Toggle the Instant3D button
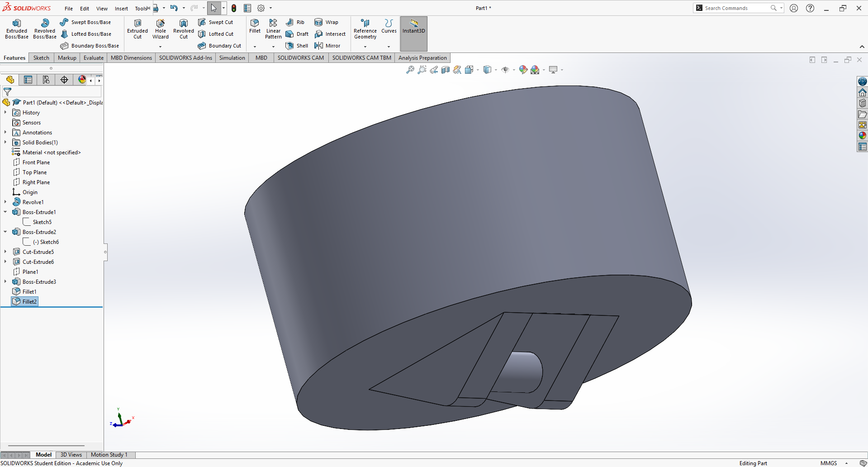Image resolution: width=868 pixels, height=467 pixels. tap(413, 33)
